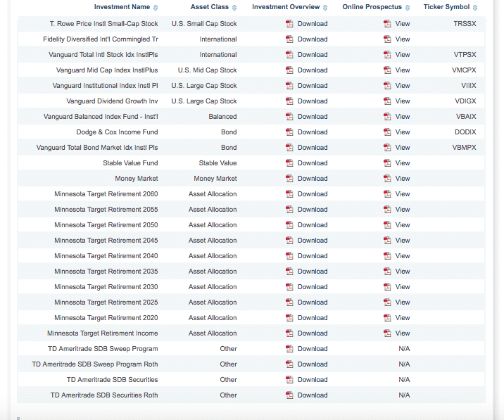Screen dimensions: 504x420
Task: Click Minnesota Target Retirement 2035 name
Action: tap(106, 272)
